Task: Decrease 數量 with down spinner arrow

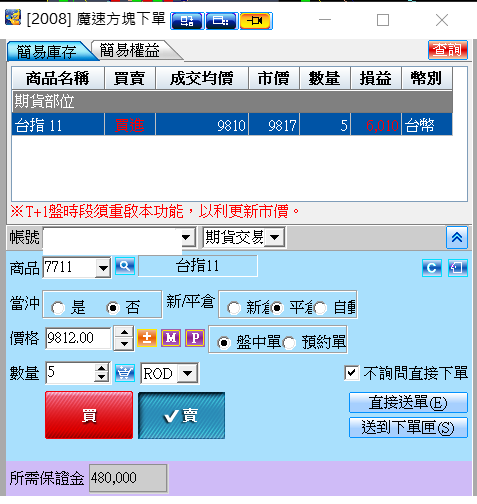Action: click(x=101, y=377)
